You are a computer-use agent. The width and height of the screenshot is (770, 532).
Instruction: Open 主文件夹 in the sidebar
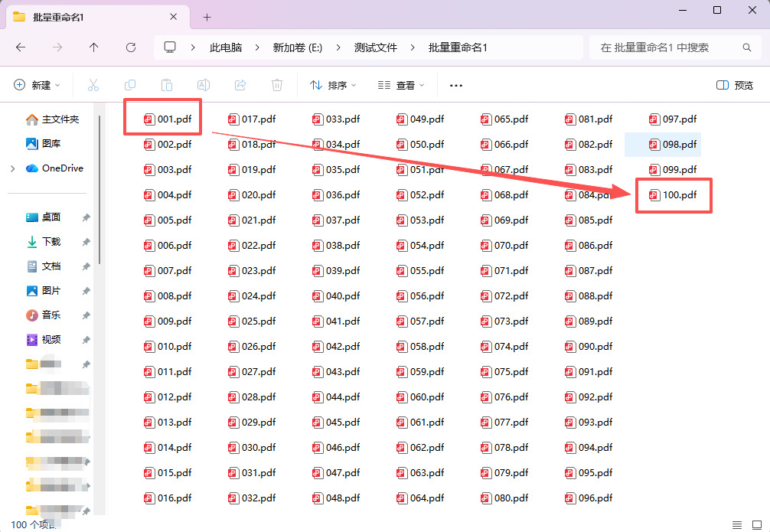coord(53,119)
